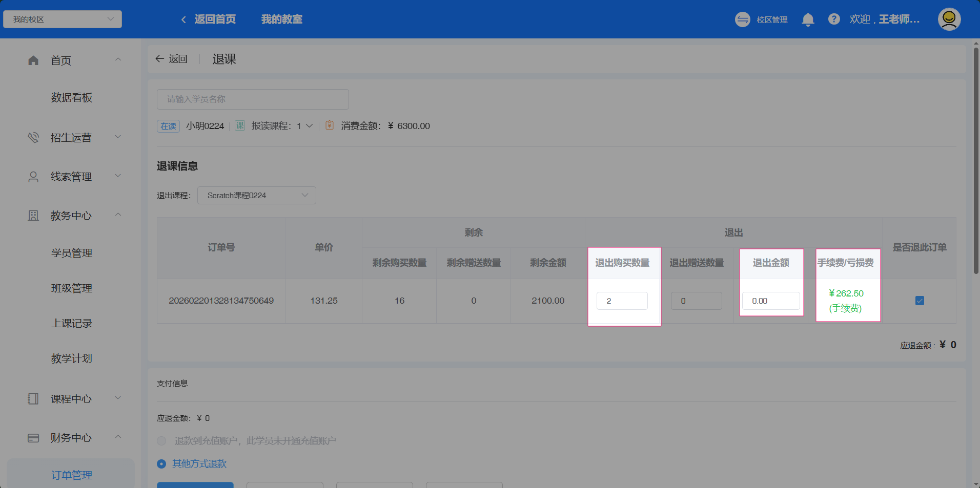
Task: Click the order number 2026022013281347​50649
Action: click(x=221, y=301)
